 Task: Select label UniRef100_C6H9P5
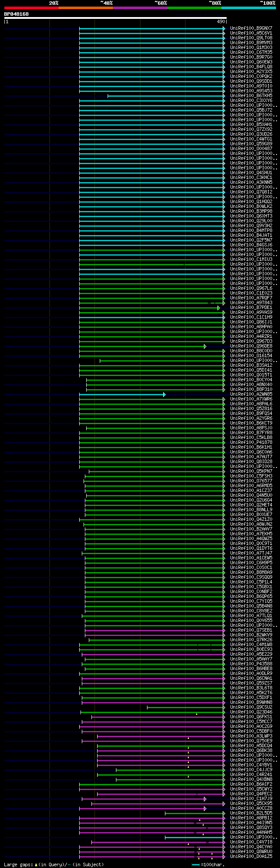251,563
